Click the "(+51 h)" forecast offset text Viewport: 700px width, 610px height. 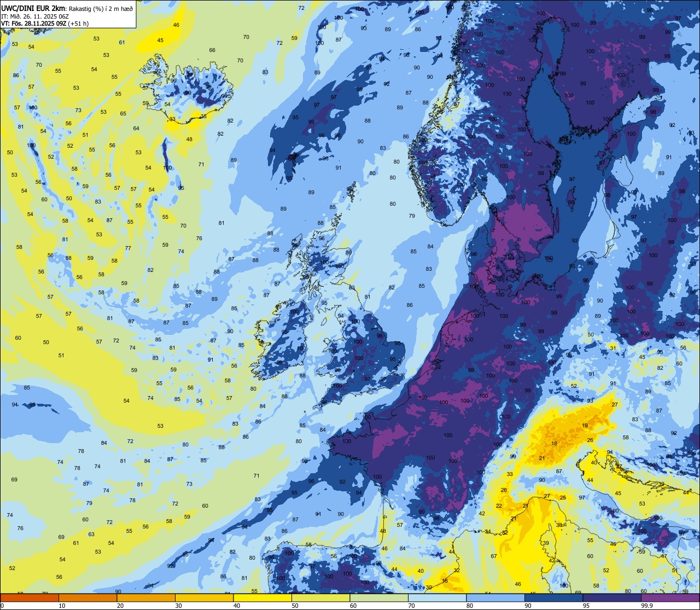click(78, 24)
